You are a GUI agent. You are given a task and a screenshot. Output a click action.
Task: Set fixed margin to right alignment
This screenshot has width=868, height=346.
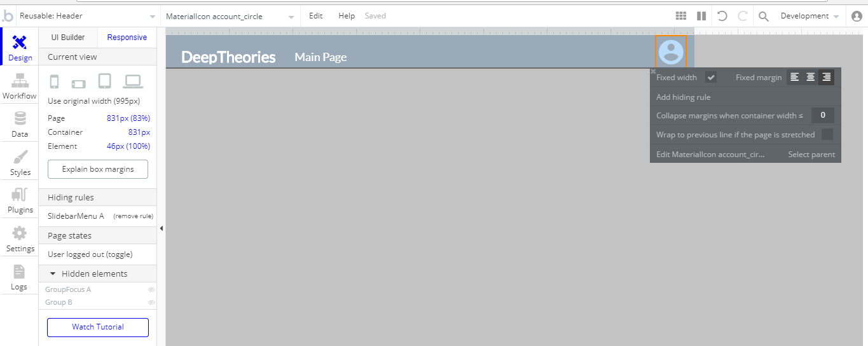click(826, 78)
